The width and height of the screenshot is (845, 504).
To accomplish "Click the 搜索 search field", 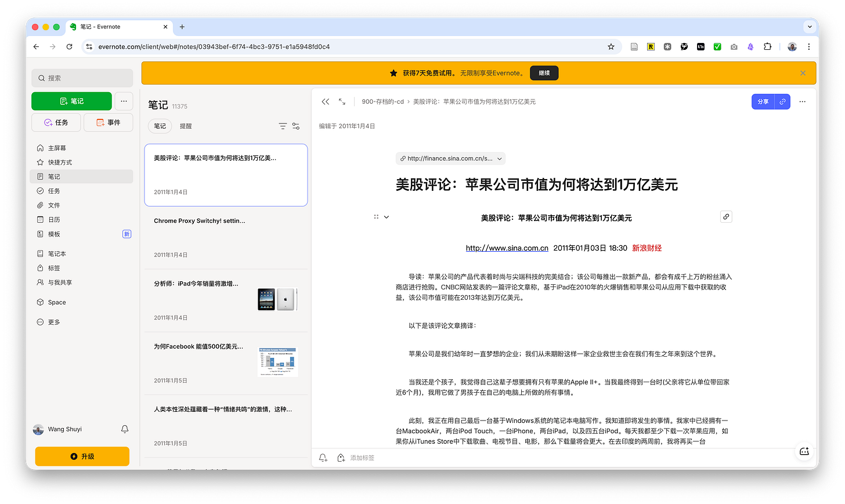I will click(82, 78).
